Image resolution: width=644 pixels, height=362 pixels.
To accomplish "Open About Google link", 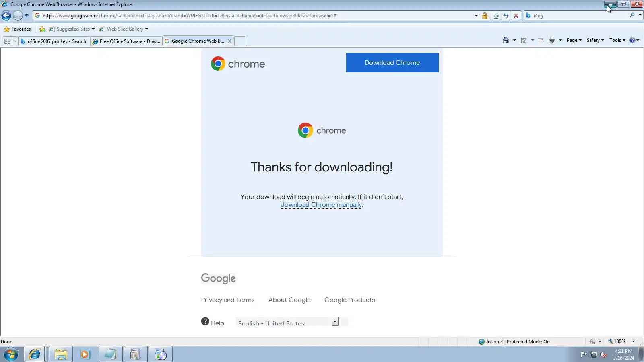I will [x=289, y=300].
